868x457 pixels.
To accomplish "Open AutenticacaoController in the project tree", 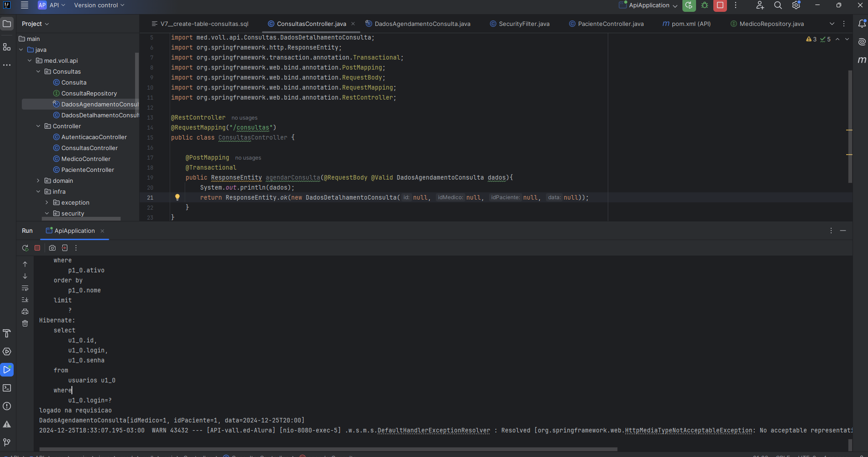I will pos(94,137).
